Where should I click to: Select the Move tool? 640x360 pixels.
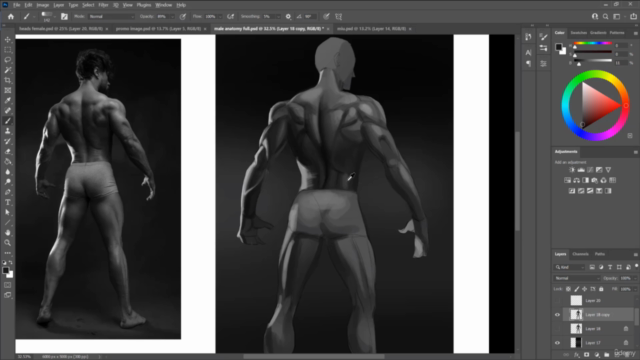point(8,40)
